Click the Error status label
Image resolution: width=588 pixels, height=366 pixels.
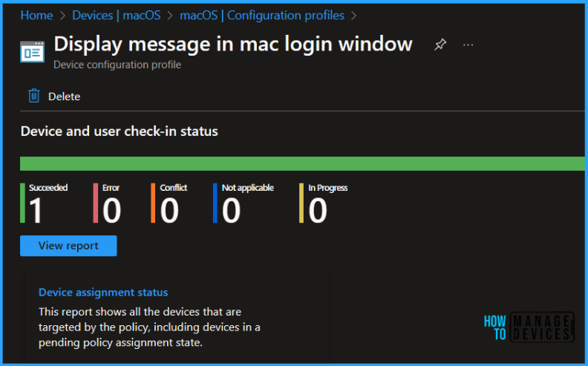pos(111,188)
